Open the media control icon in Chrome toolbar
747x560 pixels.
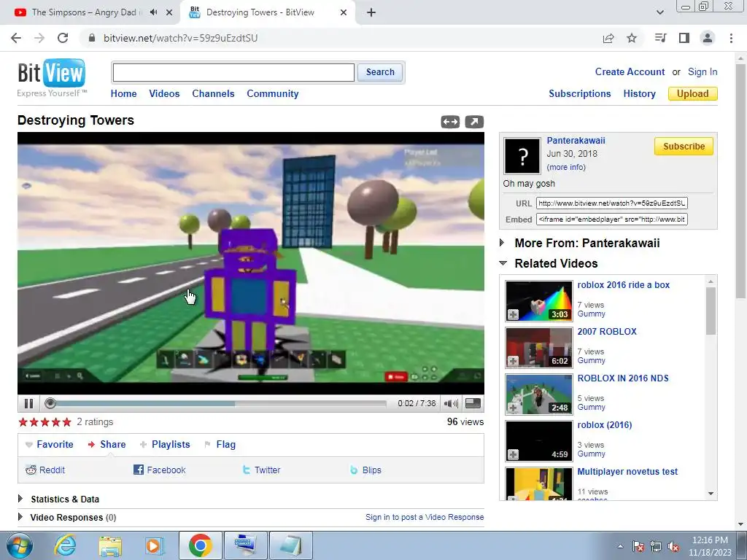tap(660, 38)
